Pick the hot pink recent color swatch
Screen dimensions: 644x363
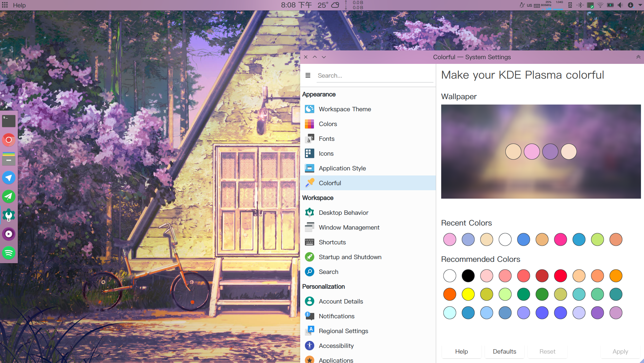(560, 240)
